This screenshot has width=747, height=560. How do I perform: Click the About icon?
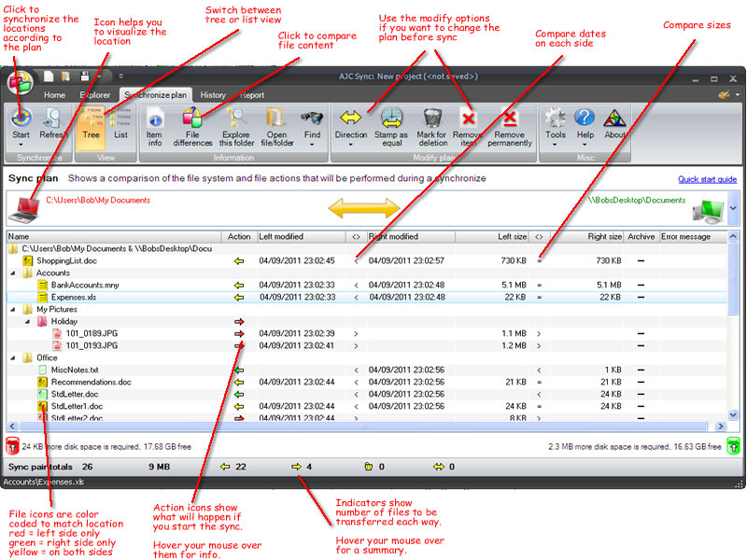click(x=614, y=119)
